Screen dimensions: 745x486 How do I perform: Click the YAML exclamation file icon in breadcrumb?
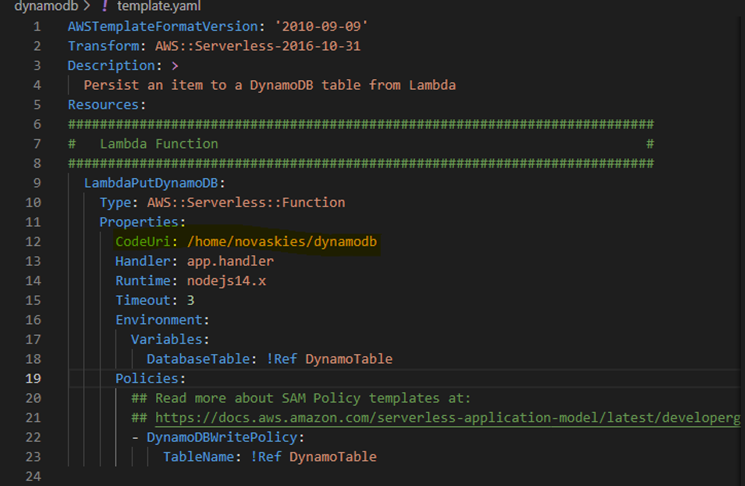[x=105, y=6]
